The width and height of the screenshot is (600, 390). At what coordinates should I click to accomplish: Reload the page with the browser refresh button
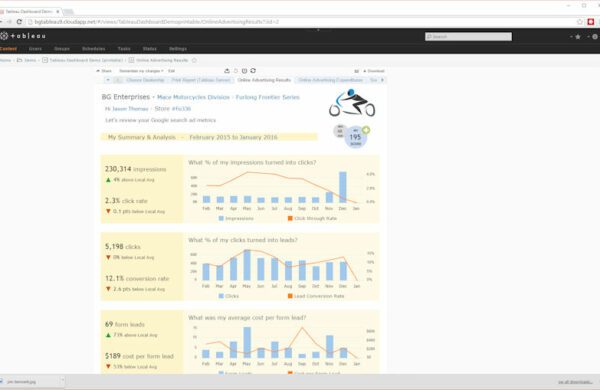click(19, 22)
